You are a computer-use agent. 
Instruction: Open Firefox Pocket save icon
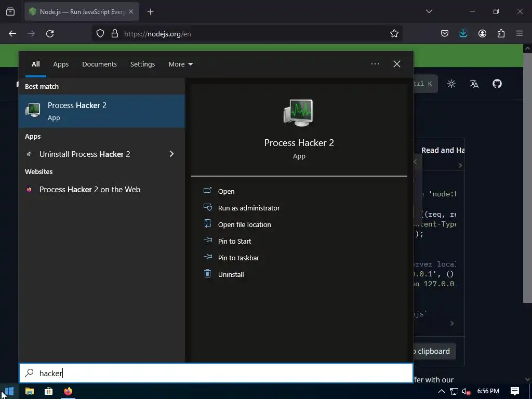[x=445, y=33]
